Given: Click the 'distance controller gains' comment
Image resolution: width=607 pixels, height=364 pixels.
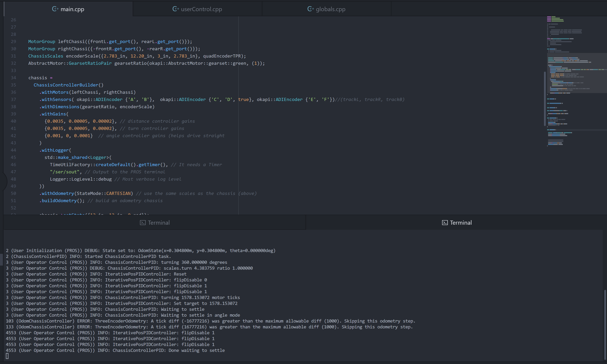Looking at the screenshot, I should [x=157, y=121].
